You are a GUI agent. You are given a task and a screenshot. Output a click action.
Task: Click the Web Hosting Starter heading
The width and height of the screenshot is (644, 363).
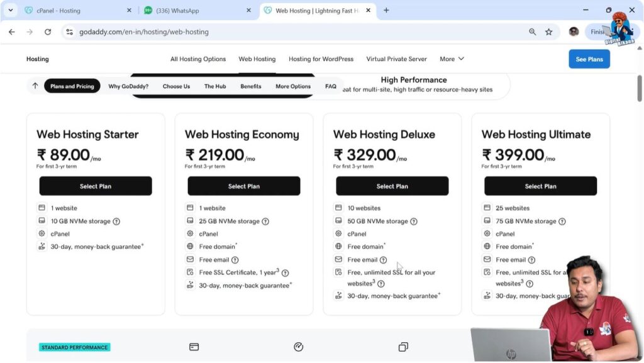tap(87, 134)
